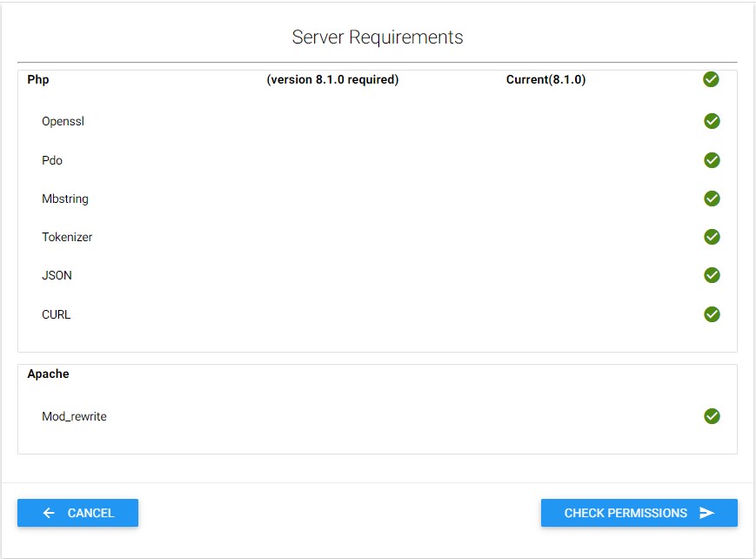Select the Mbstring row text

[65, 199]
